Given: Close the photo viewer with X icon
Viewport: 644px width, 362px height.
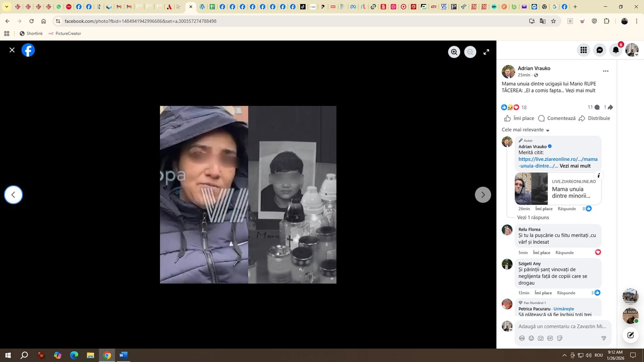Looking at the screenshot, I should (x=12, y=50).
